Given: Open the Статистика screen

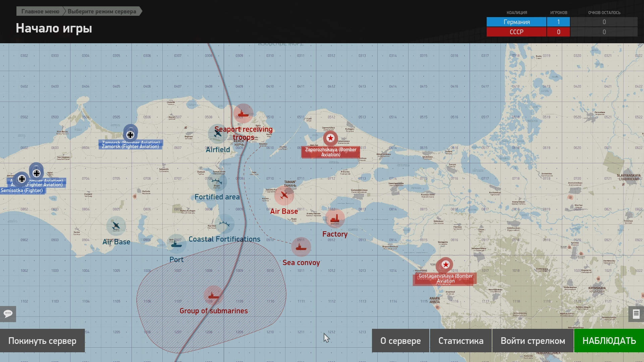Looking at the screenshot, I should click(461, 341).
